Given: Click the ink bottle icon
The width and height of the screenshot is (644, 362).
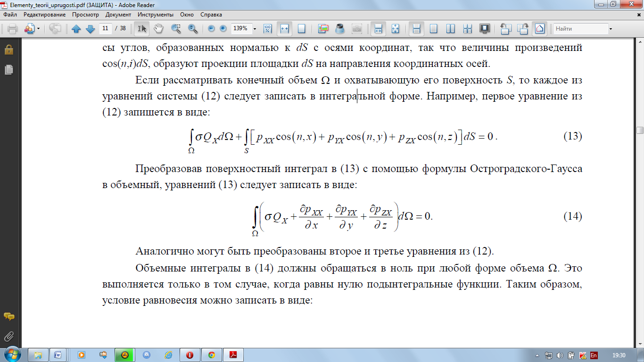Looking at the screenshot, I should tap(339, 29).
